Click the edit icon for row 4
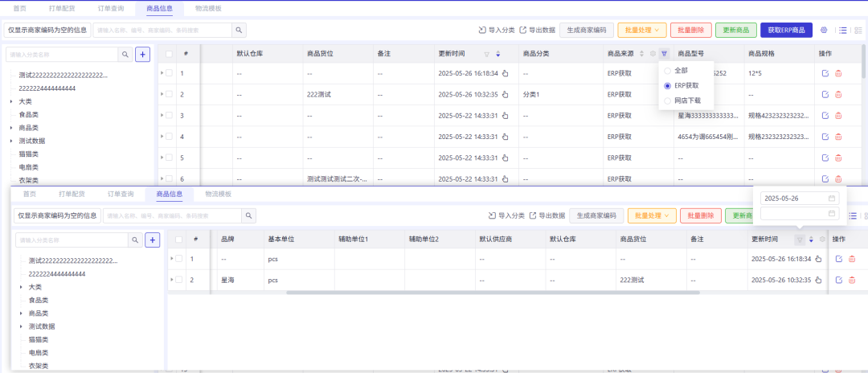The height and width of the screenshot is (373, 868). click(825, 137)
